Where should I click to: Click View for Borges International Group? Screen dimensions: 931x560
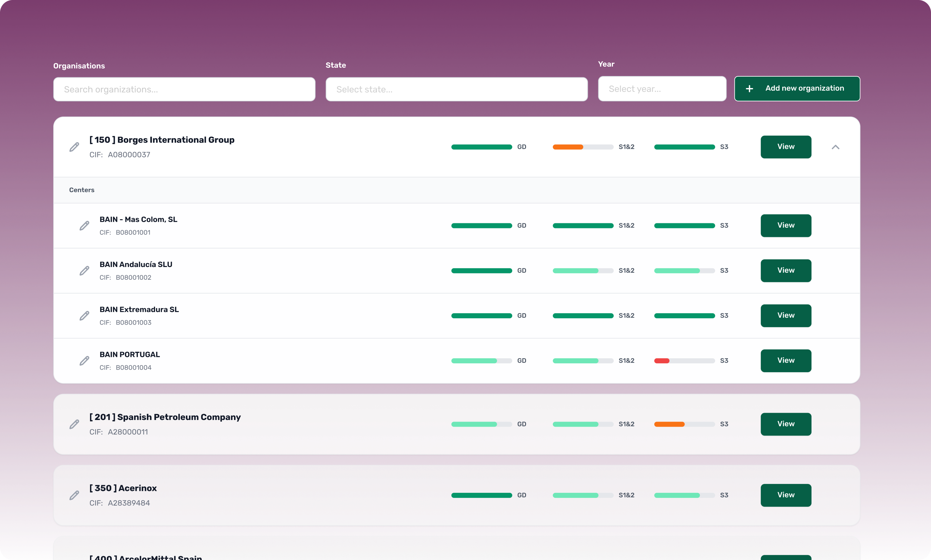[x=785, y=147]
